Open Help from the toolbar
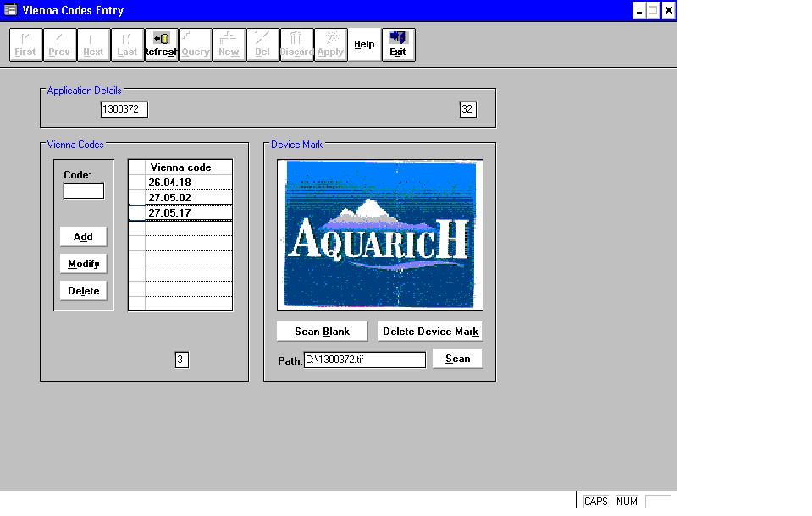The height and width of the screenshot is (516, 812). point(364,45)
